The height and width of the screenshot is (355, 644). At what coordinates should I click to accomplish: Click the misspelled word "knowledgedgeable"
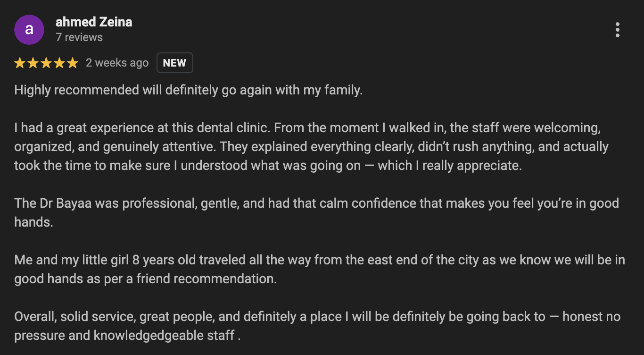pyautogui.click(x=164, y=335)
